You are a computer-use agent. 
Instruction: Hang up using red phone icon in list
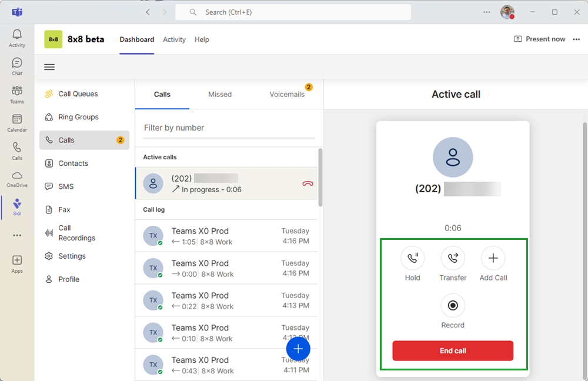(308, 183)
